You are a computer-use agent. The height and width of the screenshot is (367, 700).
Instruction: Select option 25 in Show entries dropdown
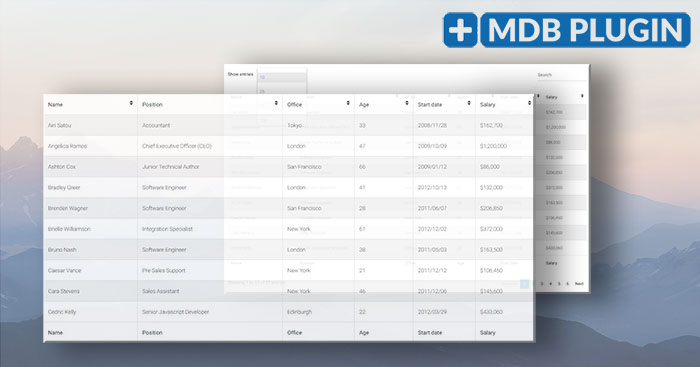tap(282, 92)
